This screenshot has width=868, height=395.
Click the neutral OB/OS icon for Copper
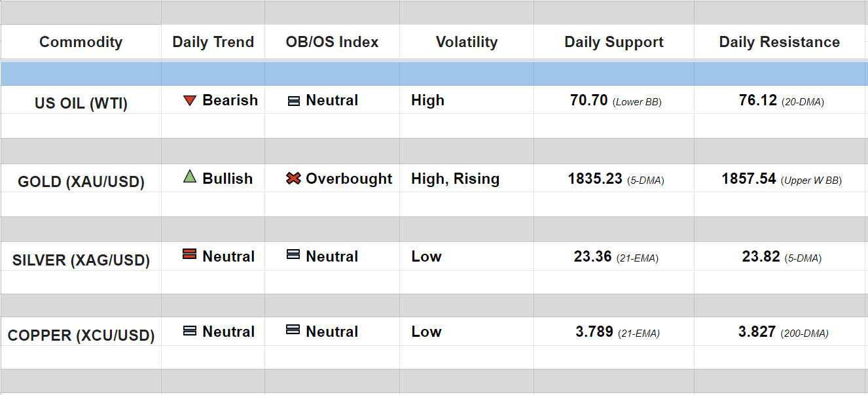coord(293,330)
